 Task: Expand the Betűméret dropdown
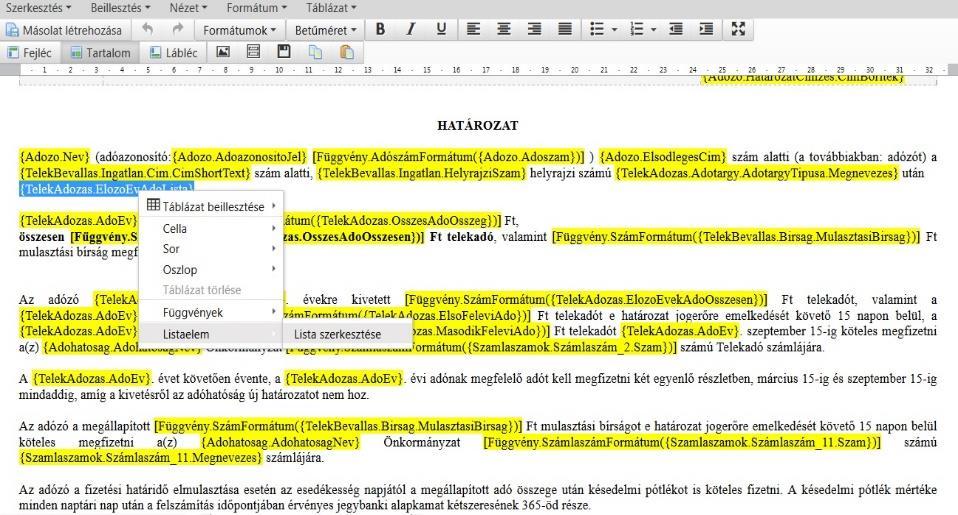(x=324, y=30)
